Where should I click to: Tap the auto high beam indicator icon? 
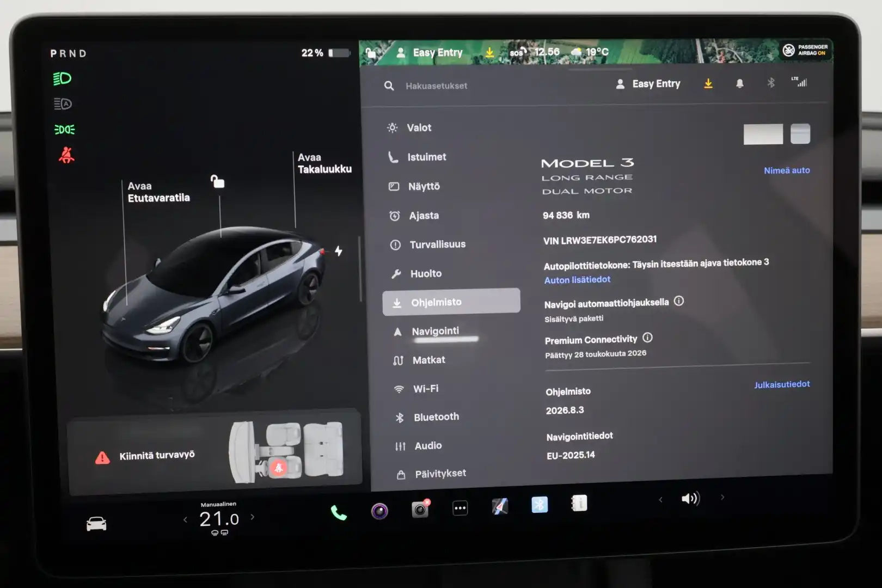click(63, 103)
